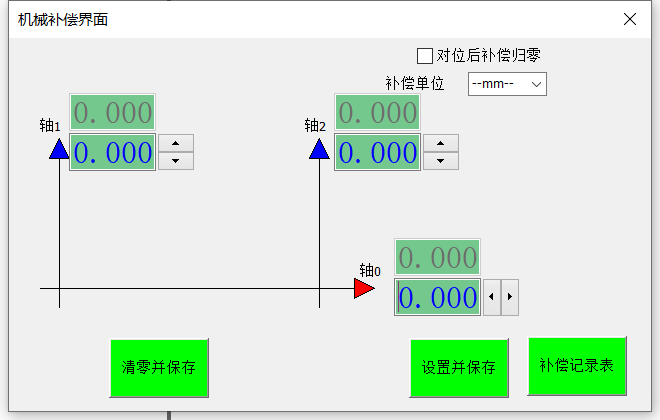Click the red 轴0 arrowhead icon
This screenshot has height=420, width=660.
point(365,289)
